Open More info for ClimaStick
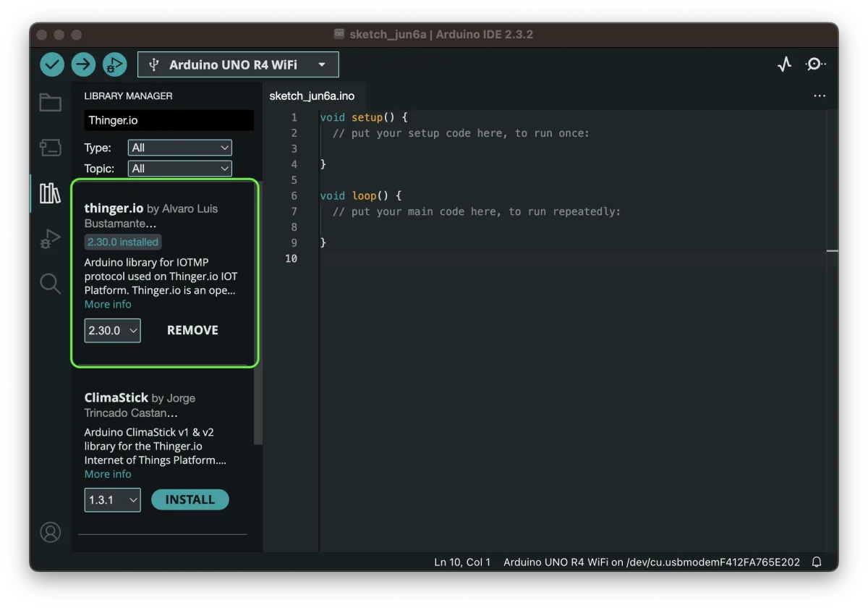The height and width of the screenshot is (608, 868). [x=108, y=474]
